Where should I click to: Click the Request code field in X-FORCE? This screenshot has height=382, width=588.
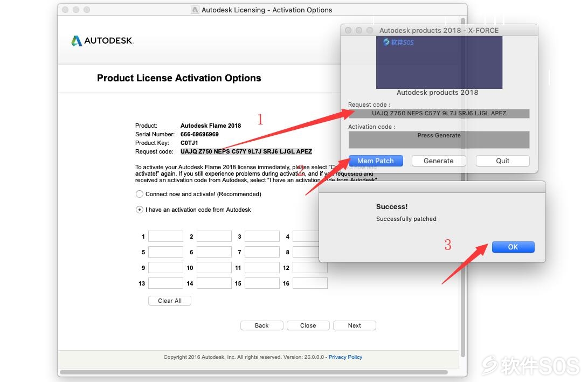[x=439, y=113]
